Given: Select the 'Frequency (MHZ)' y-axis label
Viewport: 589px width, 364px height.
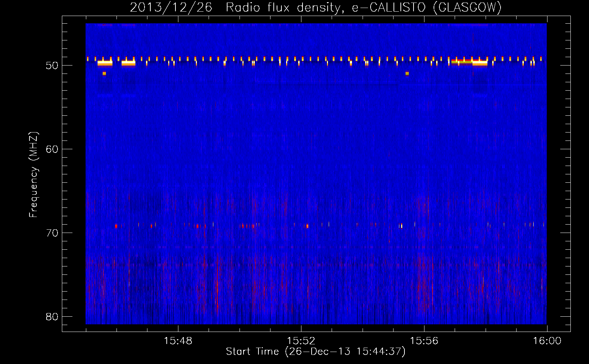Looking at the screenshot, I should [33, 174].
